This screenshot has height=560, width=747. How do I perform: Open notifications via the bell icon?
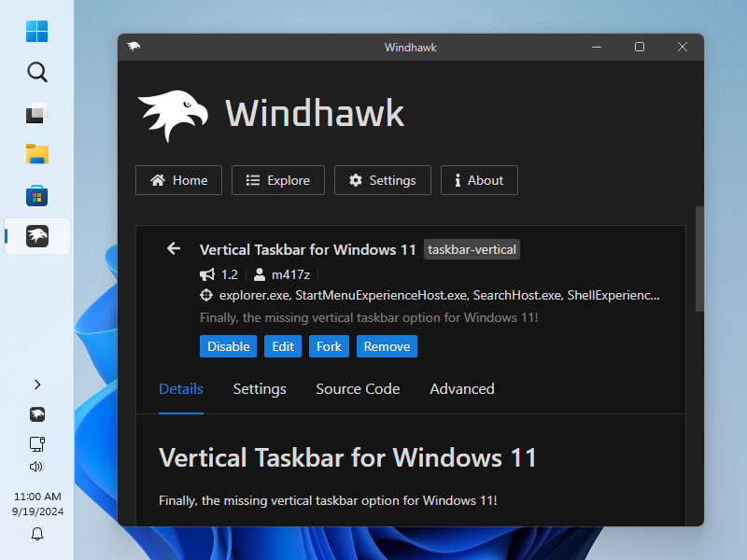[36, 534]
